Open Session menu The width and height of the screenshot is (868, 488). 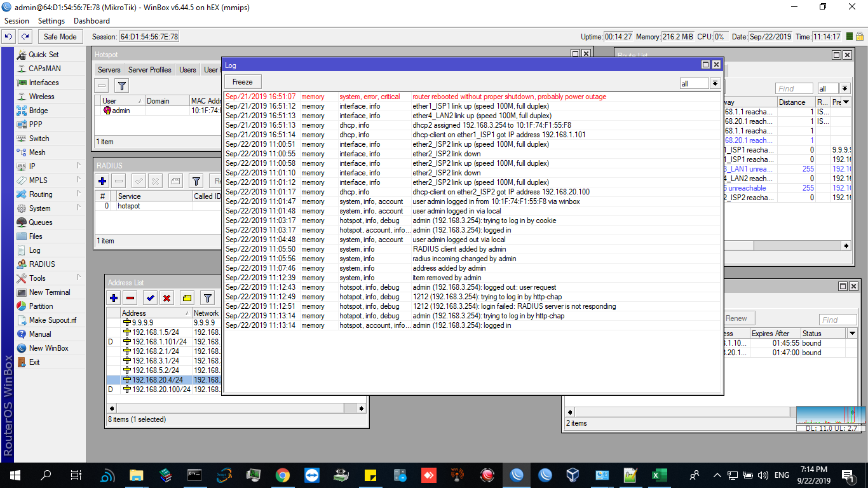point(17,21)
